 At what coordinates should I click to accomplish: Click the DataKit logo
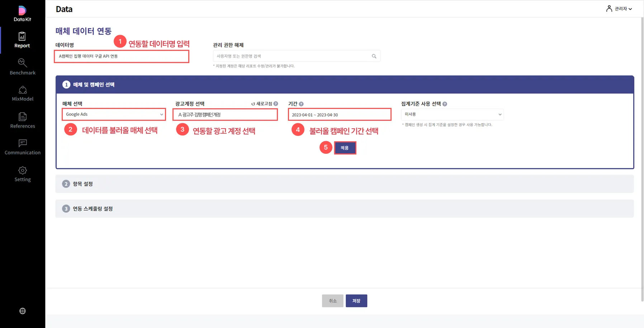tap(22, 14)
